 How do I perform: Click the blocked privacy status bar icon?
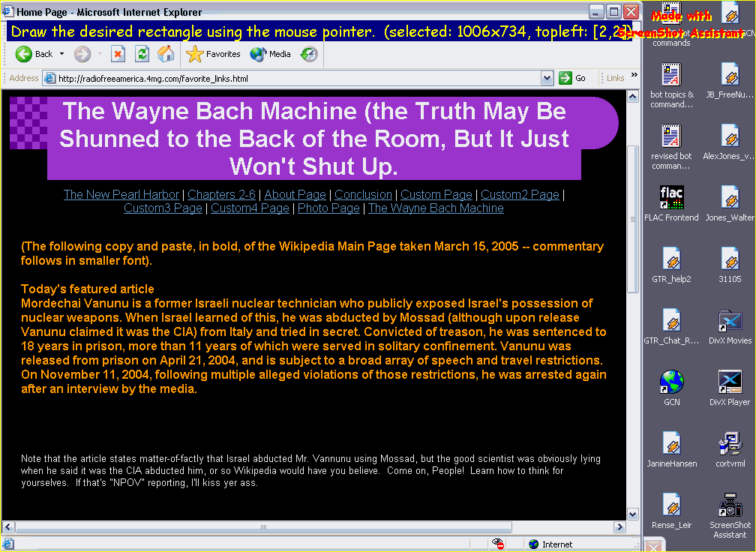[498, 544]
